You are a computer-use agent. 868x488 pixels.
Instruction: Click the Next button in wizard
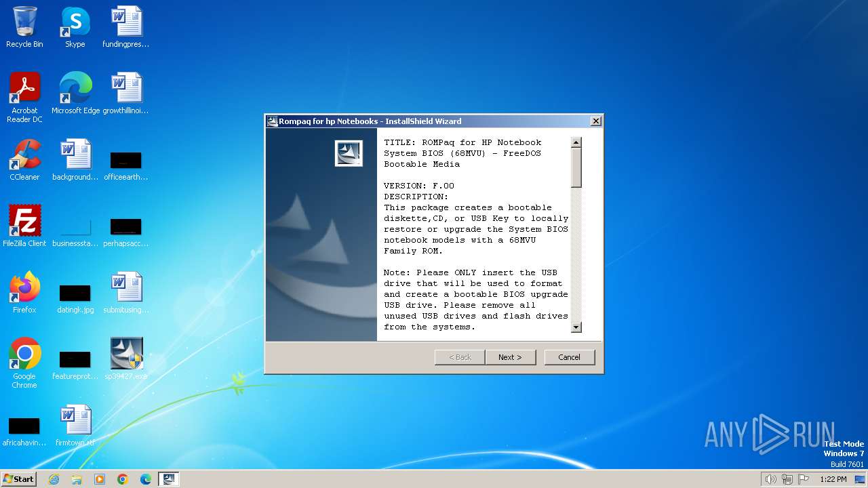click(x=511, y=357)
